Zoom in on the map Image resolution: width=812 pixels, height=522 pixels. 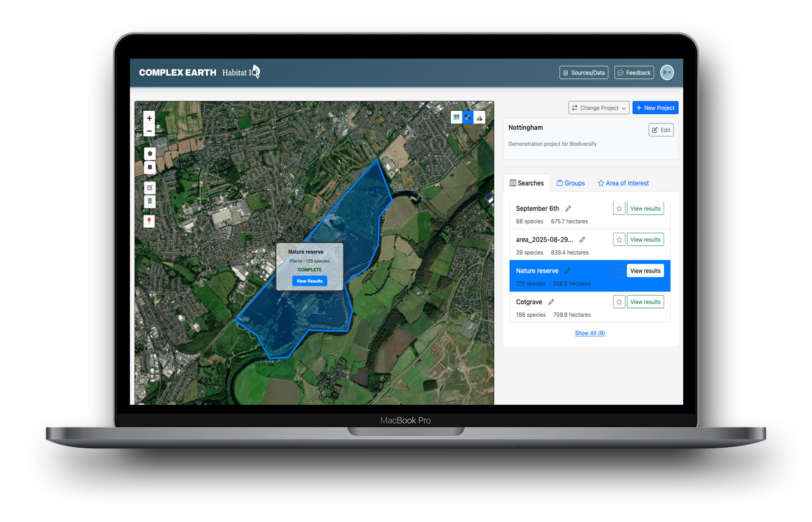click(149, 118)
